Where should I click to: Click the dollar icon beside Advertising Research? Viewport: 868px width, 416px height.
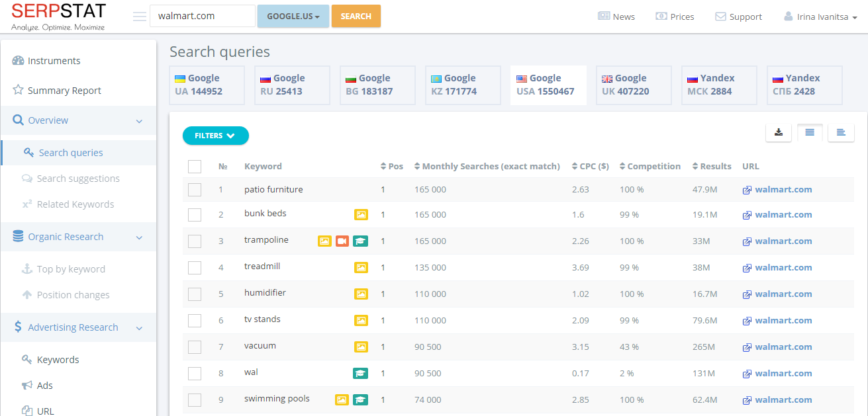tap(18, 327)
